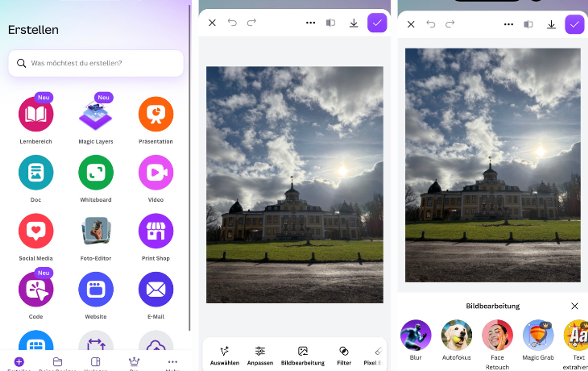
Task: Redo in the middle editor
Action: point(252,23)
